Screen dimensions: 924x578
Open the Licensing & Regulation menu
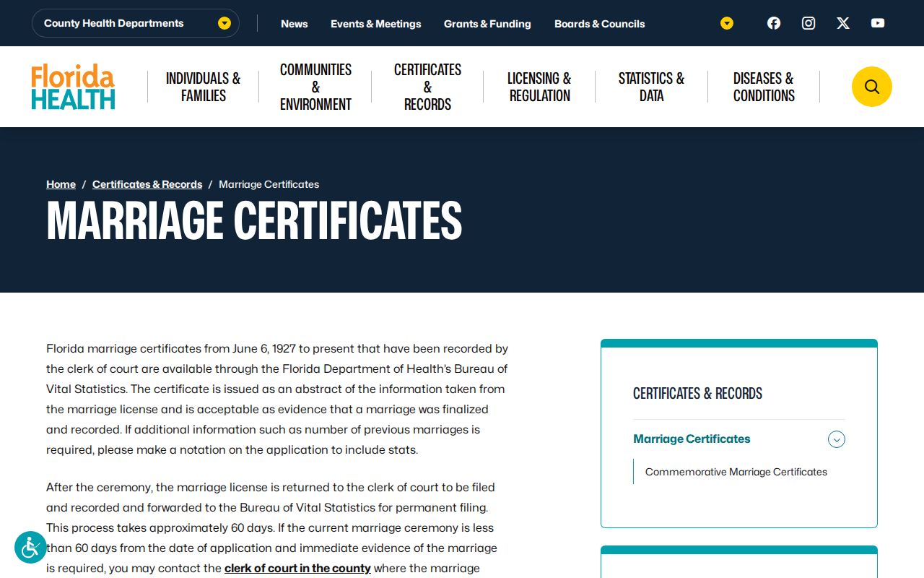coord(539,87)
